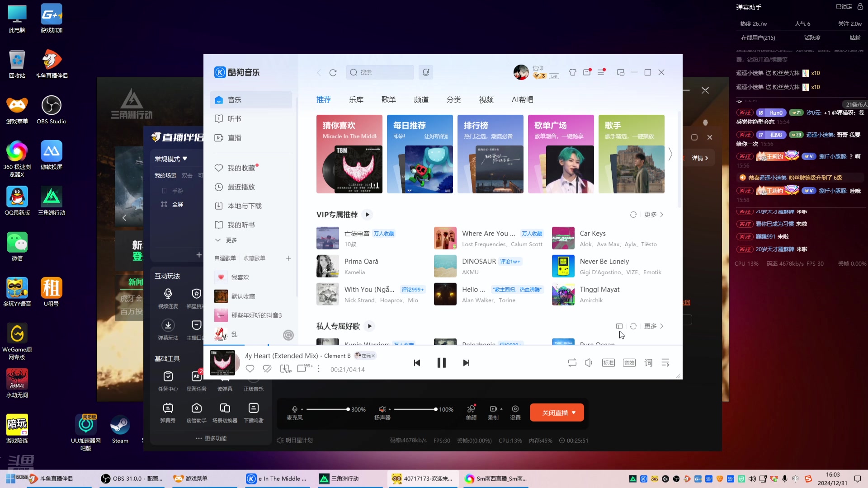Expand 更多 for 私人专属好歌 section
The image size is (868, 488).
(x=654, y=326)
